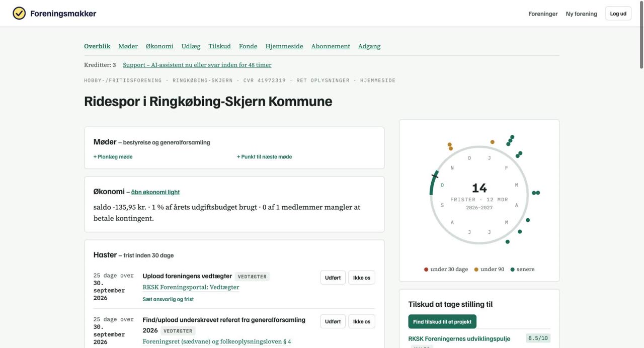Viewport: 644px width, 348px height.
Task: Click the Foreningsmakker checkmark logo icon
Action: [19, 13]
